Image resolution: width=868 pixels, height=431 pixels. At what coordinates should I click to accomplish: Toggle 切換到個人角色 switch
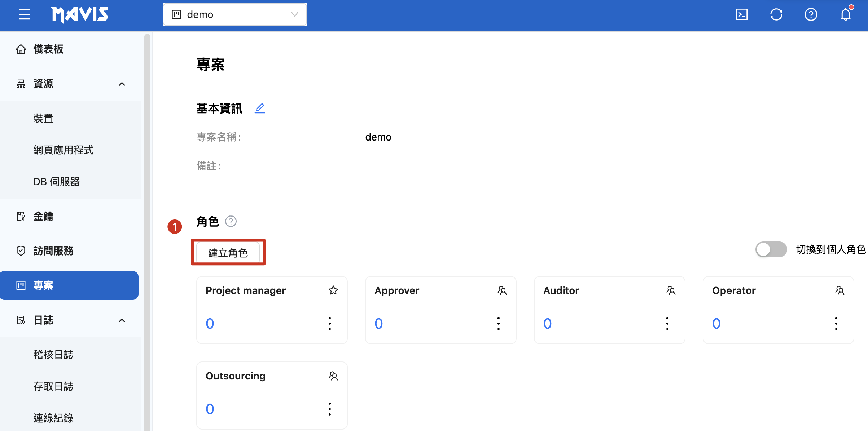(771, 249)
